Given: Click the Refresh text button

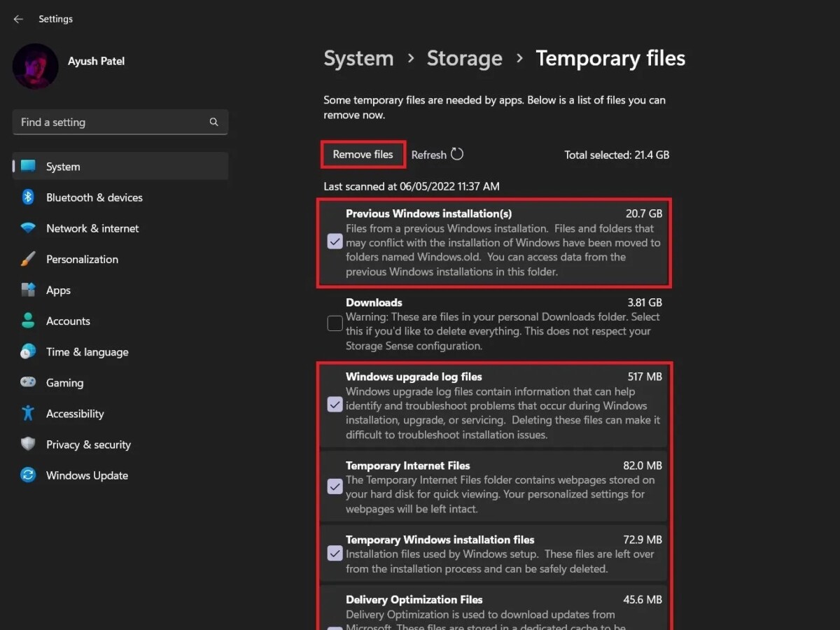Looking at the screenshot, I should click(428, 155).
